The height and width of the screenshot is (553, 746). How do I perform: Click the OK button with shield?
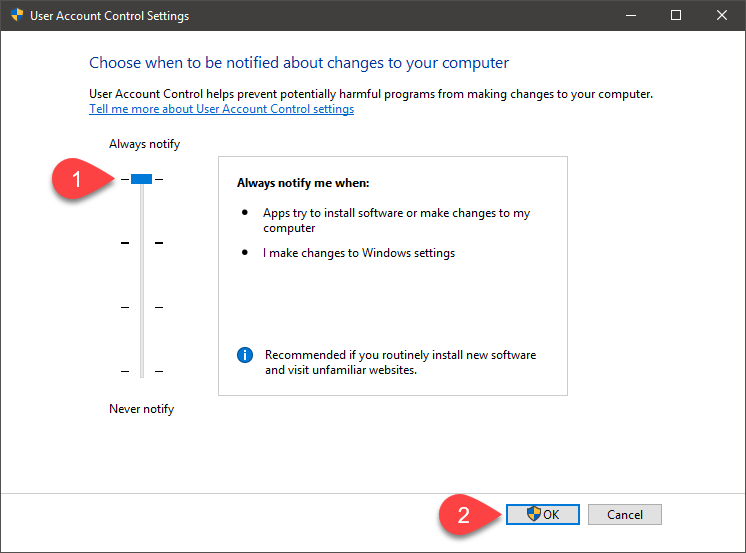tap(543, 514)
